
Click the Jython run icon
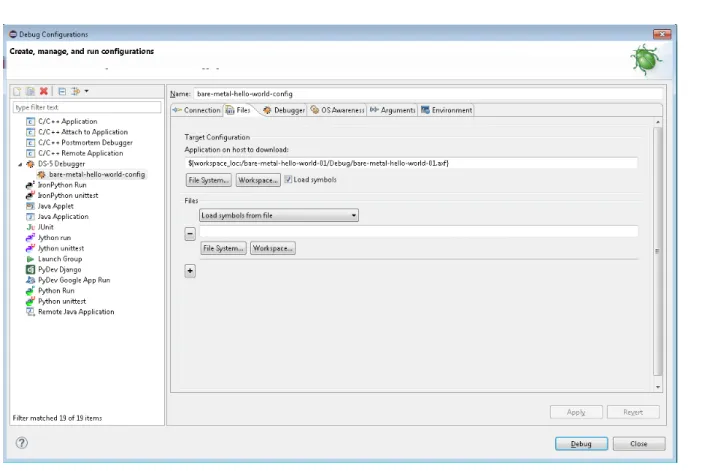[x=30, y=238]
